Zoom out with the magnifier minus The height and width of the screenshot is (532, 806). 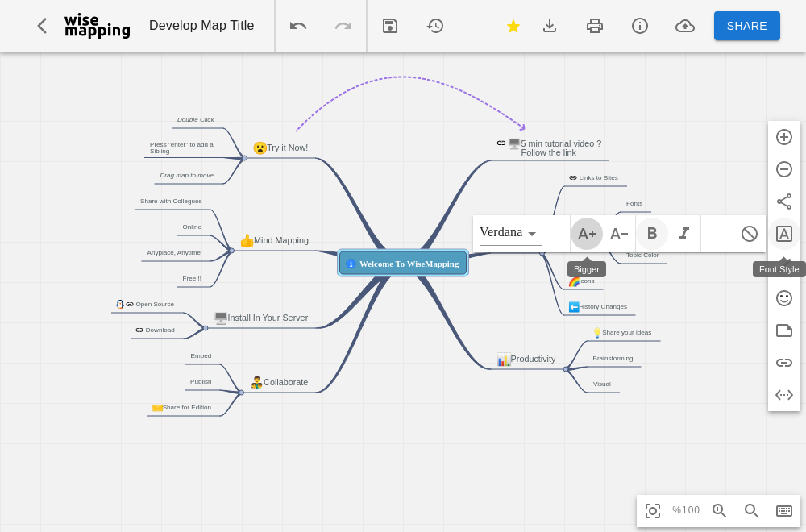pyautogui.click(x=751, y=510)
